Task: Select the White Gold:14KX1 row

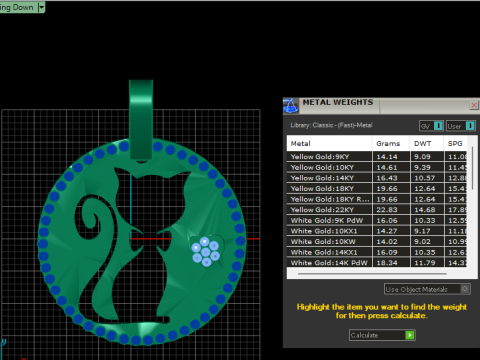Action: [x=377, y=252]
